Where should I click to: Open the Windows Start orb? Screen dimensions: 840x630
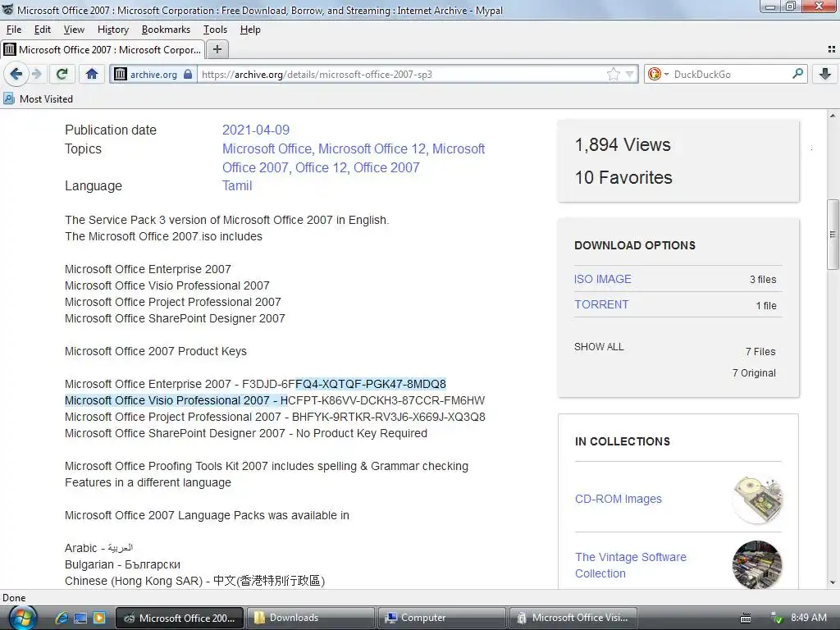coord(22,618)
